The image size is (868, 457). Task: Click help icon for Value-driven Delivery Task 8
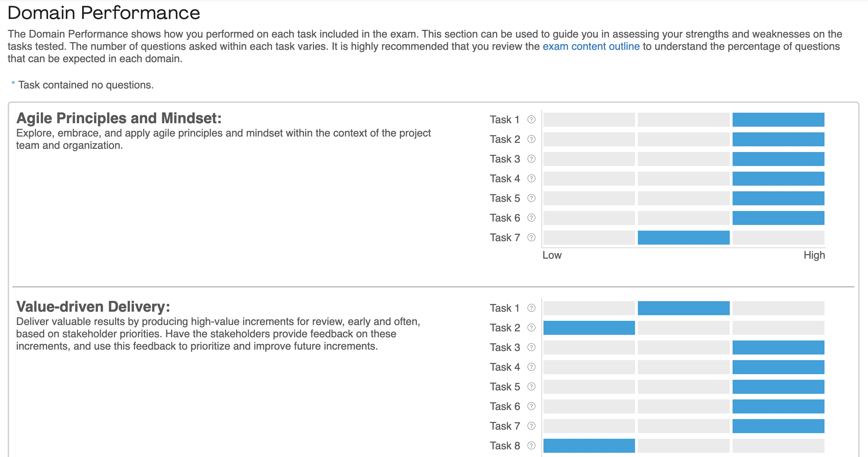[x=532, y=446]
